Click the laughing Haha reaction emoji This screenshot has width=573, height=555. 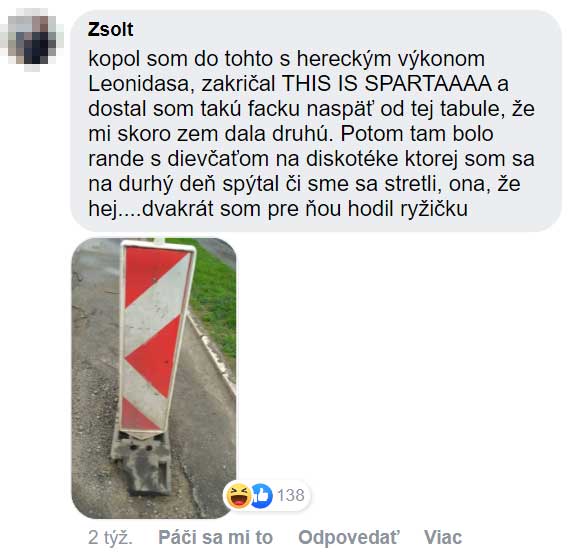(x=238, y=496)
